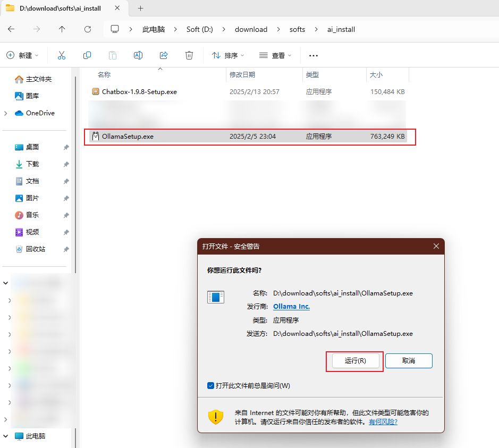The width and height of the screenshot is (499, 448).
Task: Click the Share icon in toolbar
Action: (x=164, y=55)
